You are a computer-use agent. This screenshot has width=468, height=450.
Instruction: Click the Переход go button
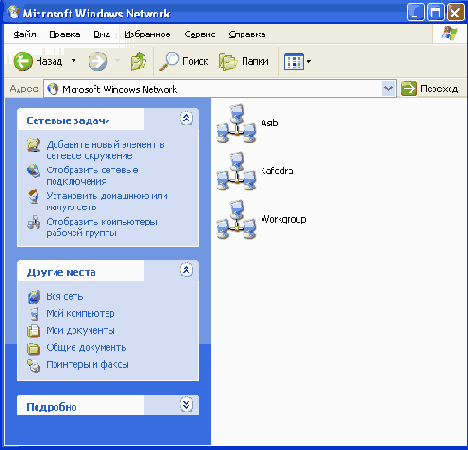point(430,89)
